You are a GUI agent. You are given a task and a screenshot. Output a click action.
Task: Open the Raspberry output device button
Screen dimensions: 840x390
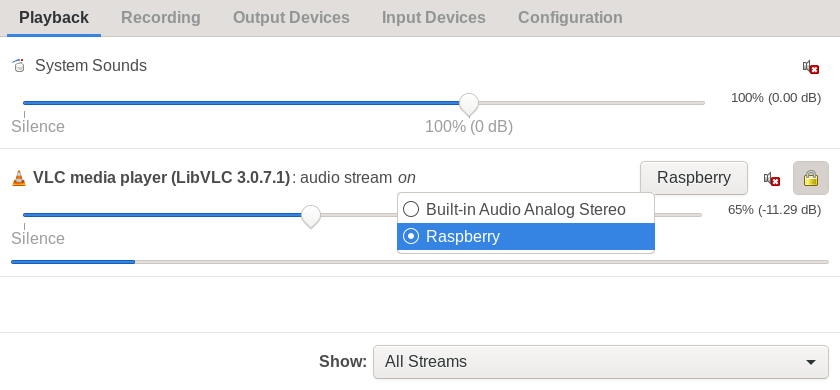click(x=694, y=178)
